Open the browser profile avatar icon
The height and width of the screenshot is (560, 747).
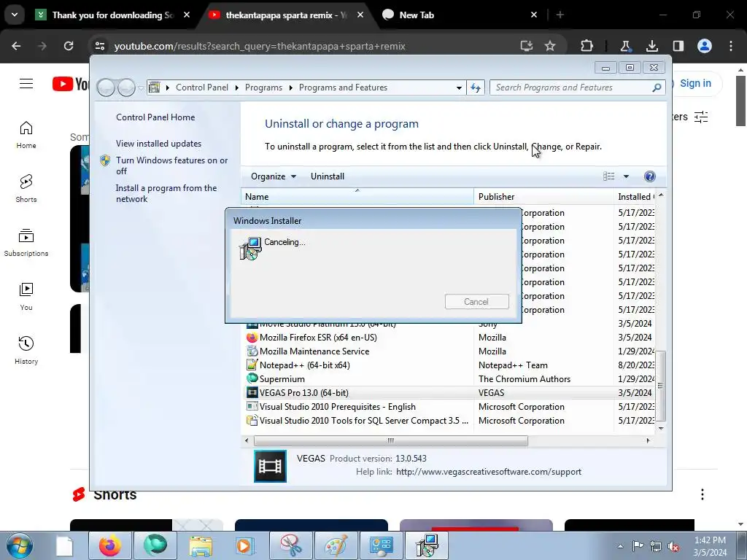[704, 46]
